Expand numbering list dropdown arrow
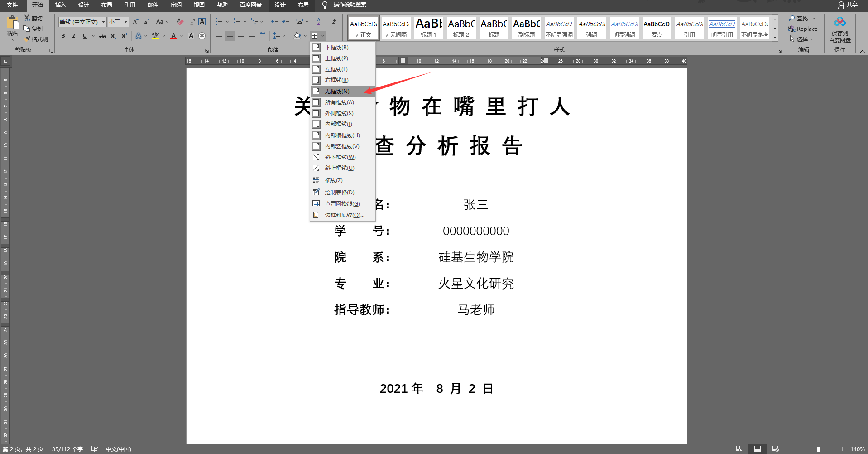The height and width of the screenshot is (454, 868). [x=245, y=22]
